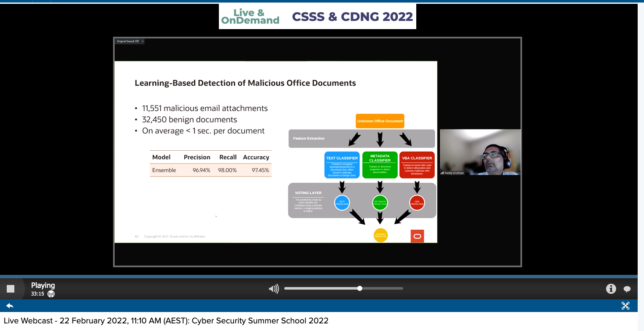Stop the webcast playback

click(11, 289)
